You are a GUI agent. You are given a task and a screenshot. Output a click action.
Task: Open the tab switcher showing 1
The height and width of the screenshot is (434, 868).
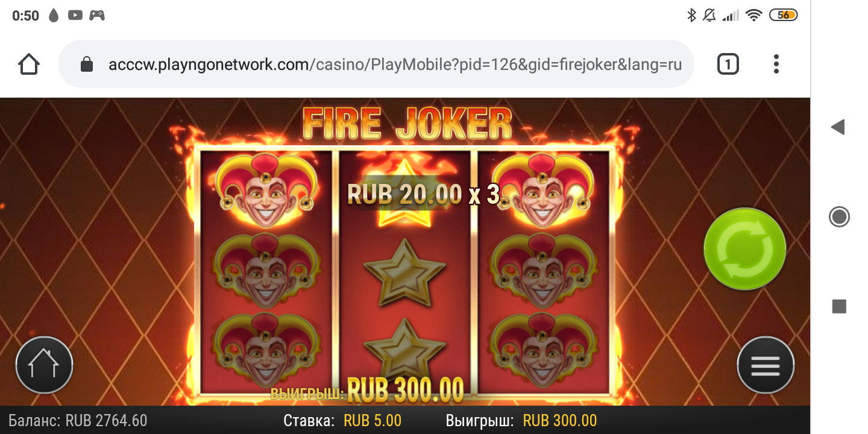[728, 64]
